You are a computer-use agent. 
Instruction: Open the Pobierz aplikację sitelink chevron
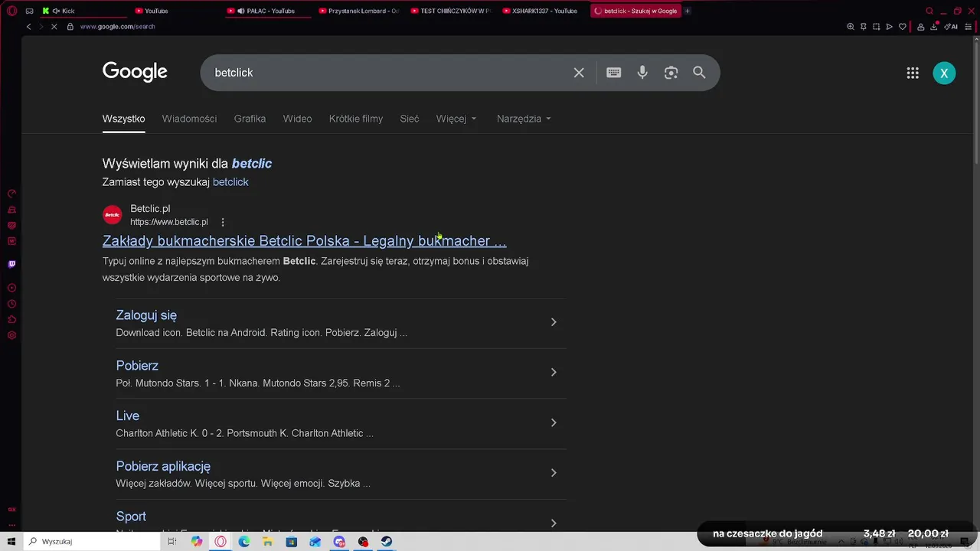coord(554,473)
